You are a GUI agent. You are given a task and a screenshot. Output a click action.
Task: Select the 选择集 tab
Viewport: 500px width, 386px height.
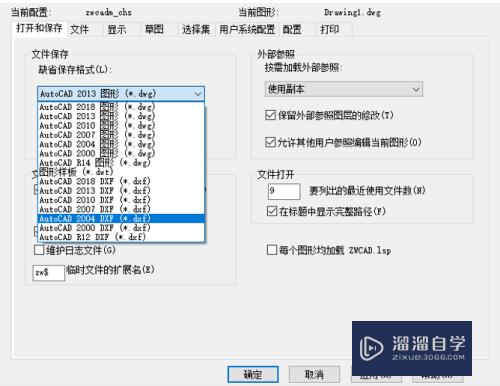(196, 29)
